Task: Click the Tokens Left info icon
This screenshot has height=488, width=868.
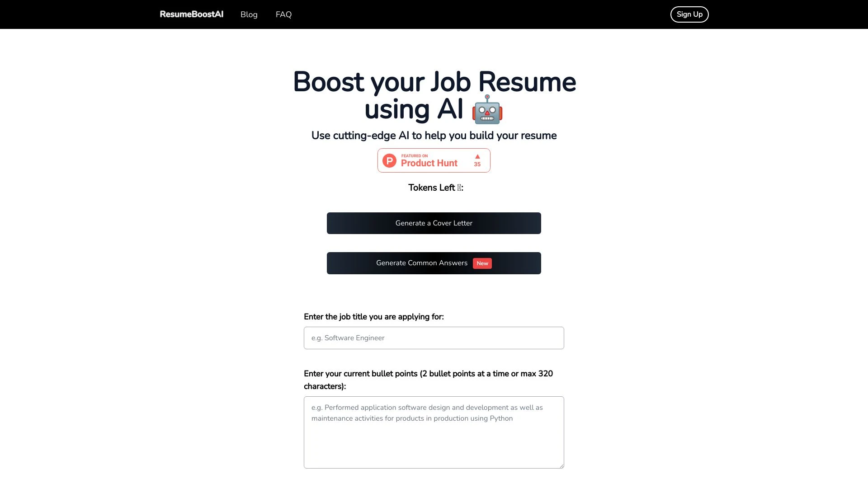Action: click(x=458, y=188)
